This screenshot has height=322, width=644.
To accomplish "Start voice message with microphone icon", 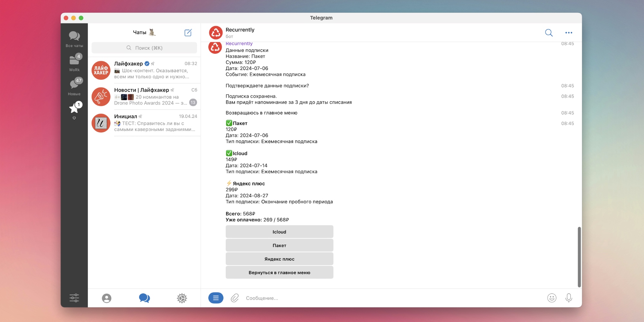I will click(569, 298).
